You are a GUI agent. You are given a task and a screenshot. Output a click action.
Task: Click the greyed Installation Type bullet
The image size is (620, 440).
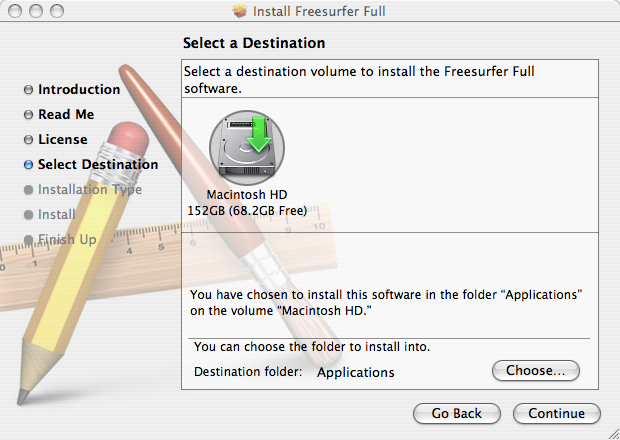(x=28, y=190)
